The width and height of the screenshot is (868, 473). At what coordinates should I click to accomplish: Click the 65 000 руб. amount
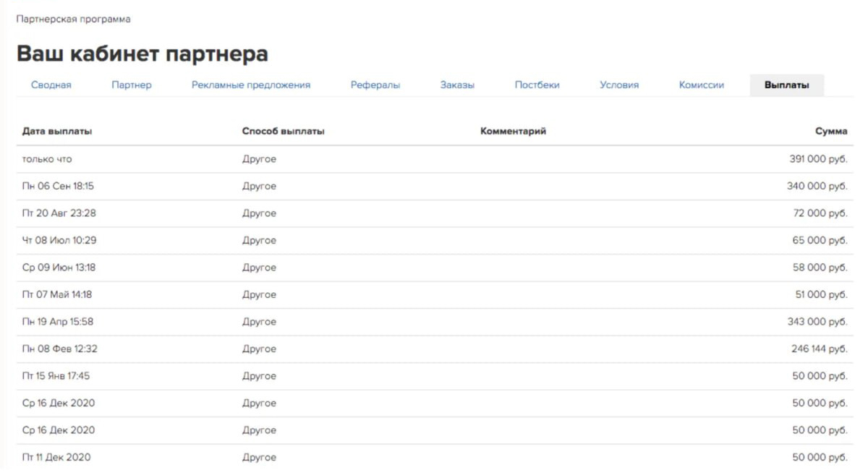pyautogui.click(x=820, y=240)
